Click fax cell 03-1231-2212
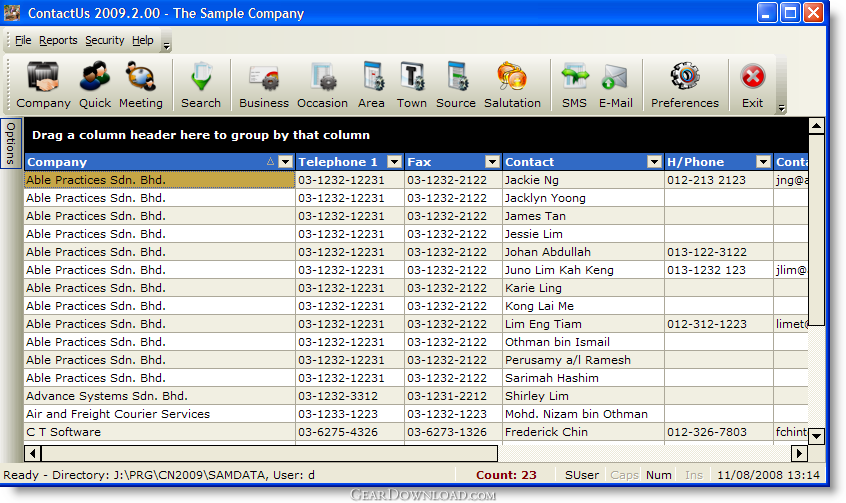The height and width of the screenshot is (503, 846). (453, 396)
